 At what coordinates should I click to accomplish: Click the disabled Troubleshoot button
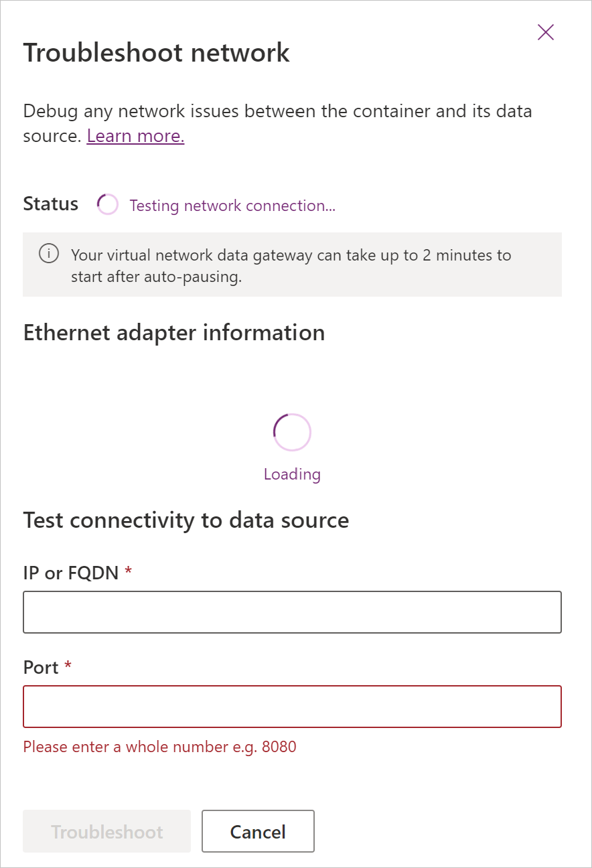[x=106, y=831]
